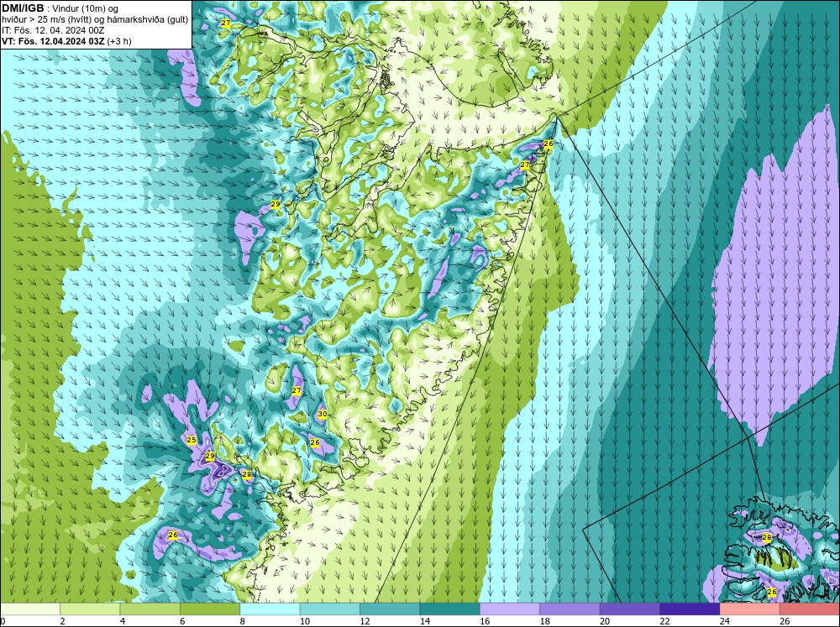Click the scale value '12' under the color bar

[365, 621]
